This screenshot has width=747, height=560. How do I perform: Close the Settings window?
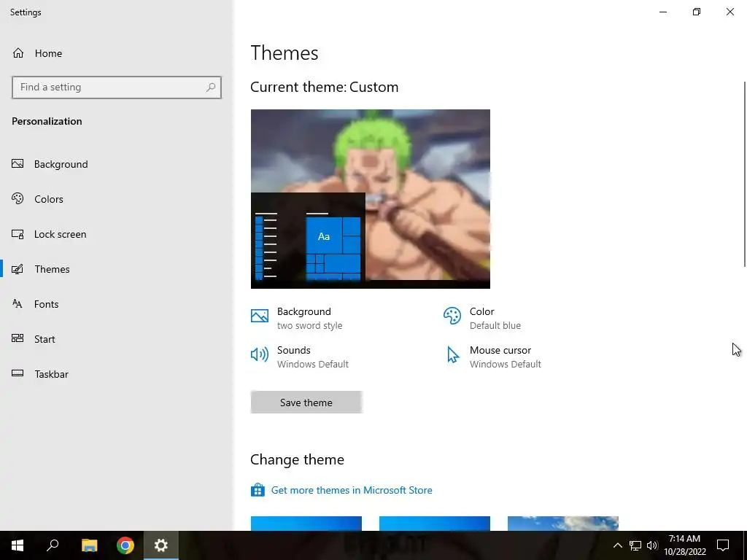click(x=729, y=12)
